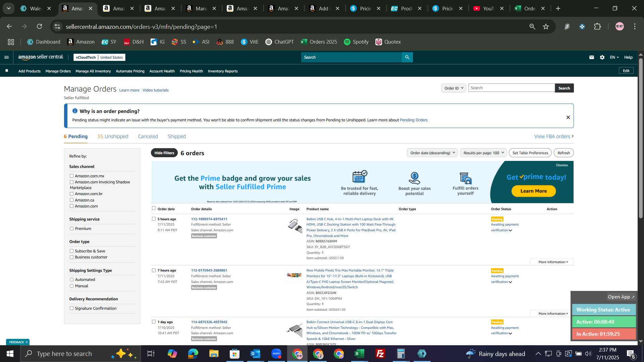644x362 pixels.
Task: Open the D&H bookmark
Action: [133, 42]
